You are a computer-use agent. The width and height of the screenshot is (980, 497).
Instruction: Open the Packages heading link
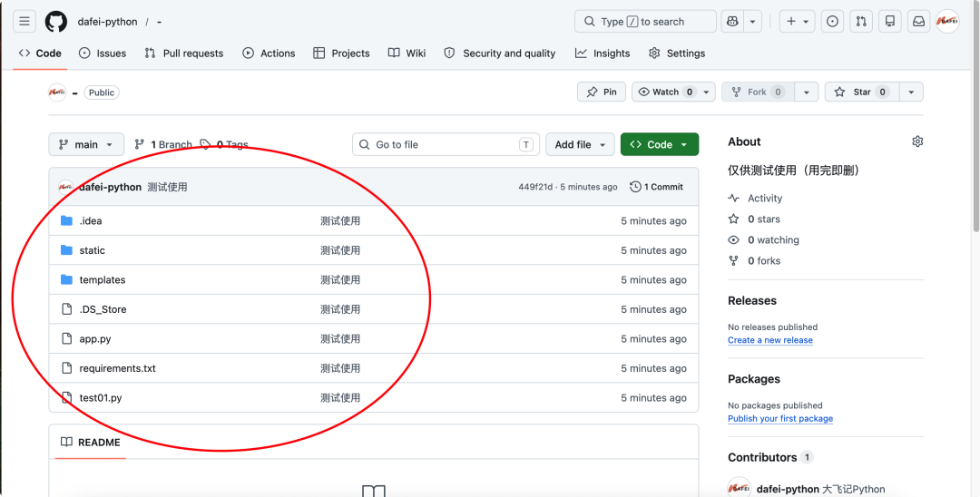(x=754, y=379)
